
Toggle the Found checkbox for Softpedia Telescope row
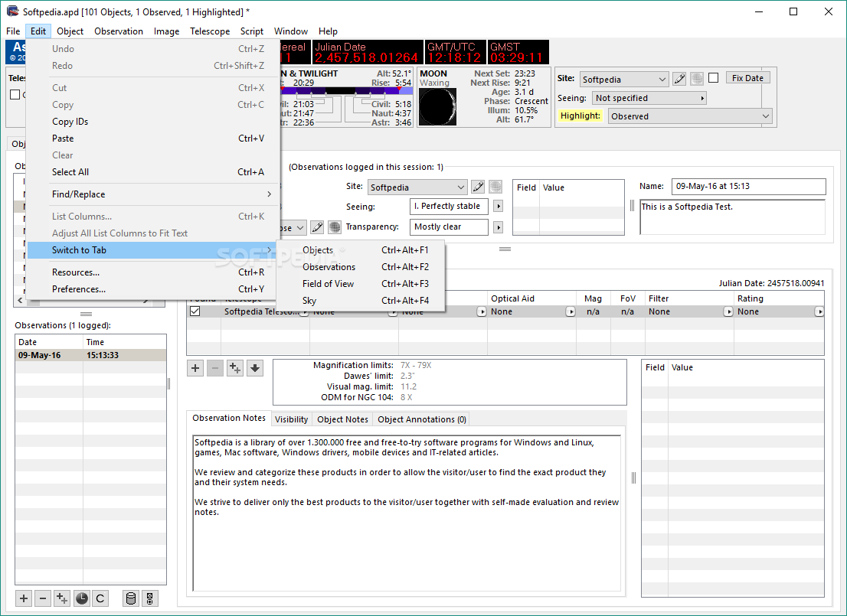tap(195, 311)
